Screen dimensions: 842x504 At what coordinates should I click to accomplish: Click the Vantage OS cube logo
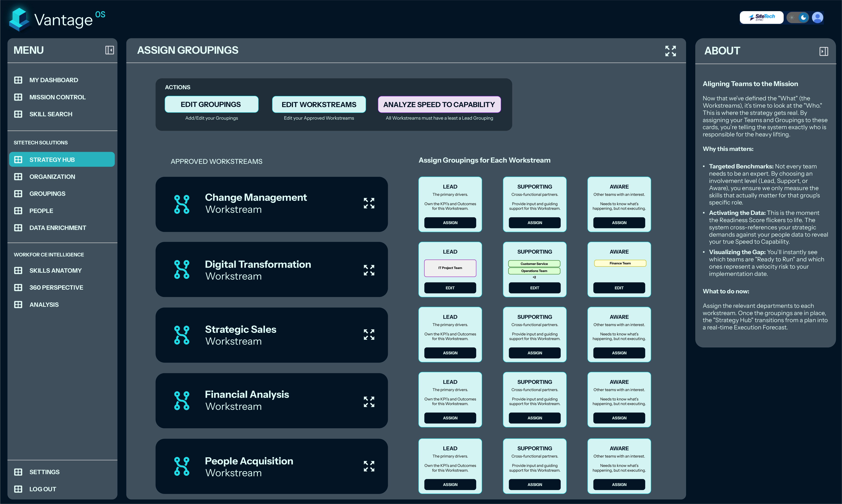click(19, 19)
